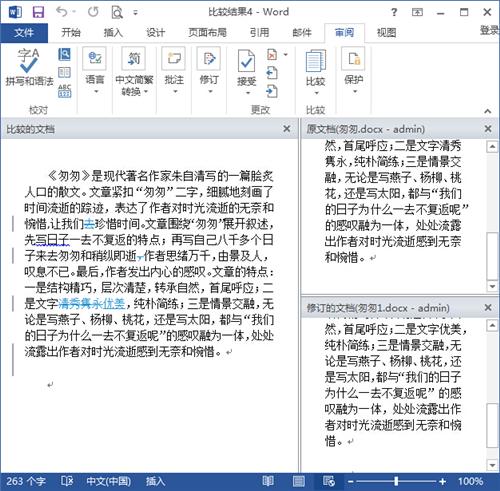This screenshot has height=491, width=500.
Task: Click the zoom in plus button
Action: click(x=442, y=481)
